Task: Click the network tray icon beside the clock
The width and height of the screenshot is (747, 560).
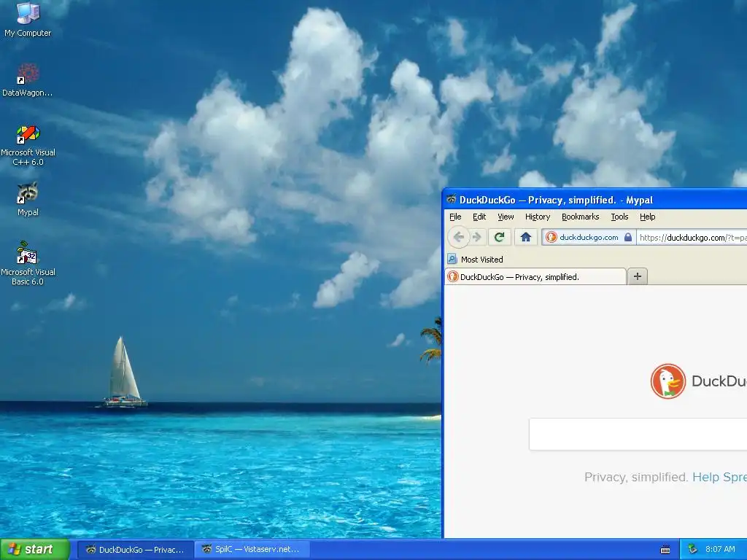Action: (693, 549)
